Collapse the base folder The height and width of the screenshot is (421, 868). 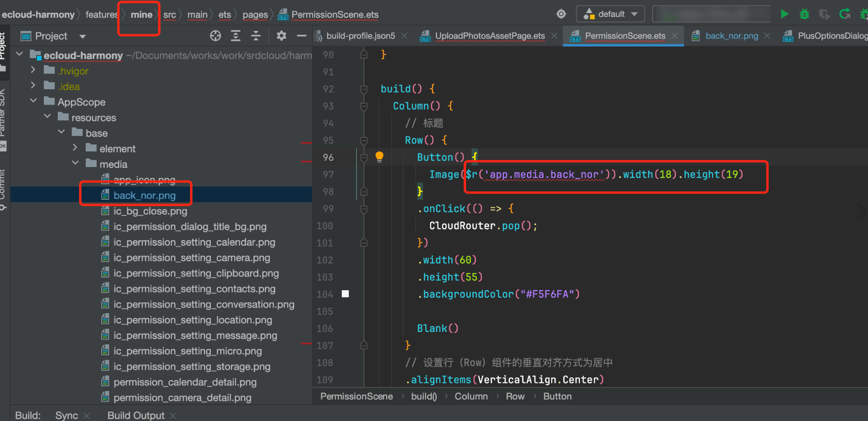pyautogui.click(x=61, y=132)
